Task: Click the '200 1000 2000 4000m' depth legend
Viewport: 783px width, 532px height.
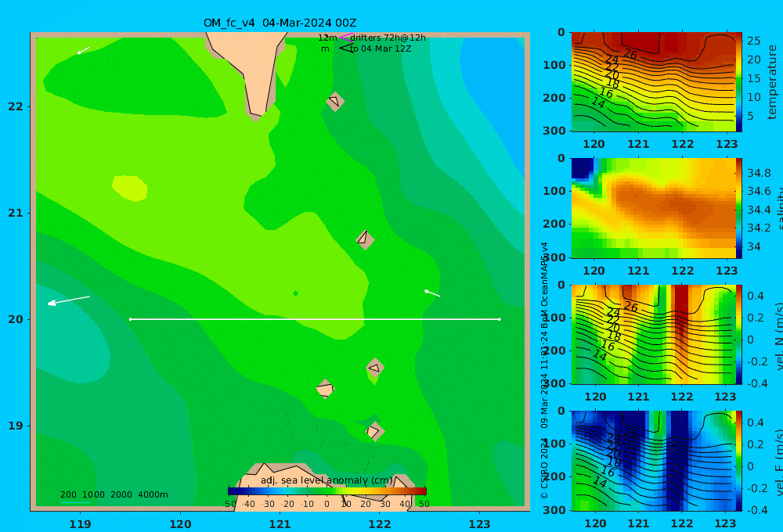Action: [x=114, y=494]
